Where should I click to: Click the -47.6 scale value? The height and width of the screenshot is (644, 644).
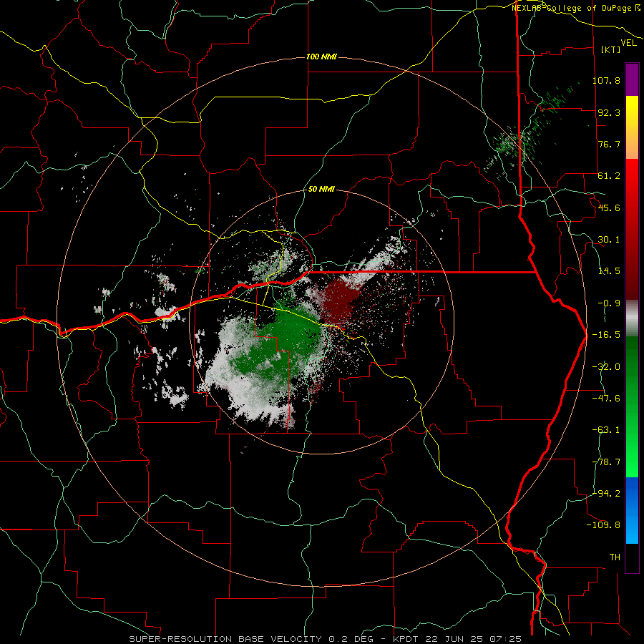click(606, 399)
